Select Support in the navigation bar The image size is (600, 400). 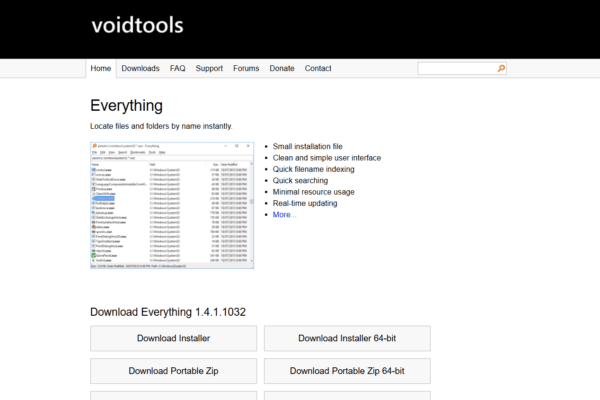[209, 69]
